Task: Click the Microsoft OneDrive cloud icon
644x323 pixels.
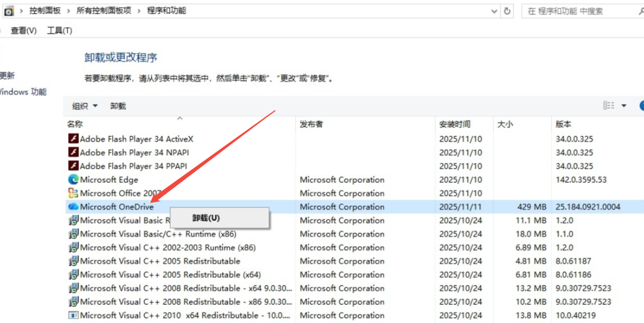Action: (73, 207)
